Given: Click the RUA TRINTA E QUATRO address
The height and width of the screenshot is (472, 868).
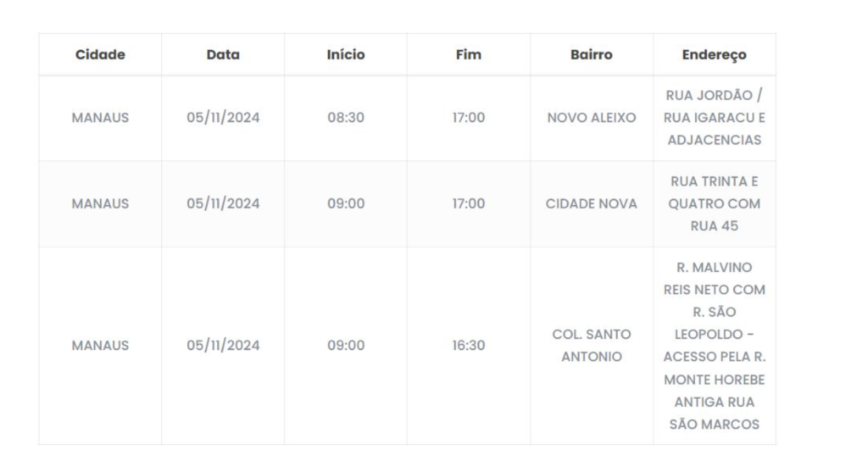Looking at the screenshot, I should (714, 204).
